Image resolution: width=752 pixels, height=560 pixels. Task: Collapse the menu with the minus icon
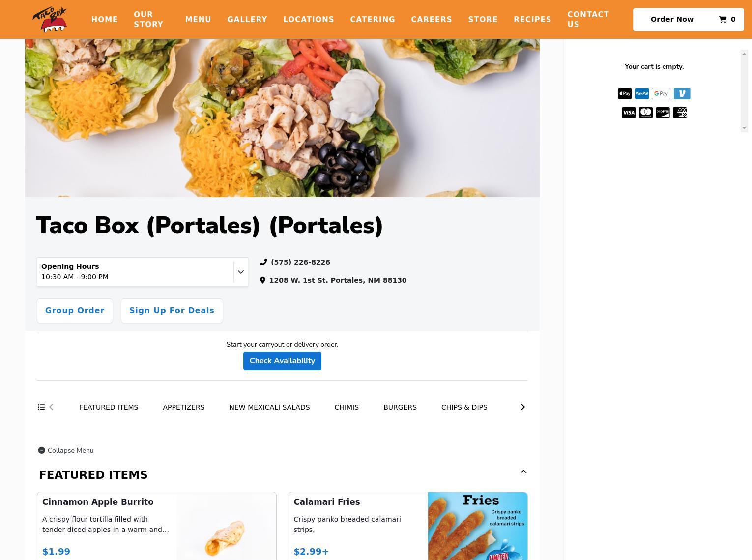[42, 450]
